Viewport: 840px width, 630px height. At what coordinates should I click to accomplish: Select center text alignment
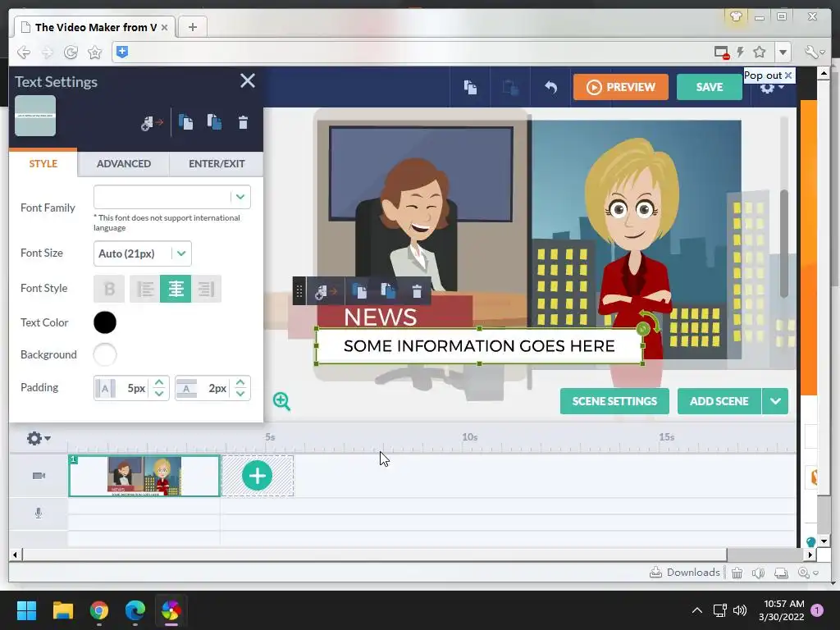tap(176, 289)
